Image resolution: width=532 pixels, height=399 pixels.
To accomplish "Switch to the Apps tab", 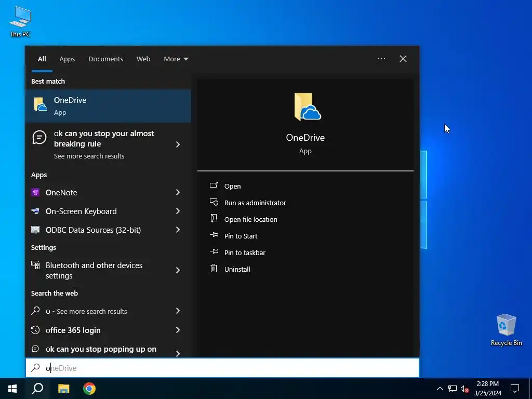I will coord(67,59).
